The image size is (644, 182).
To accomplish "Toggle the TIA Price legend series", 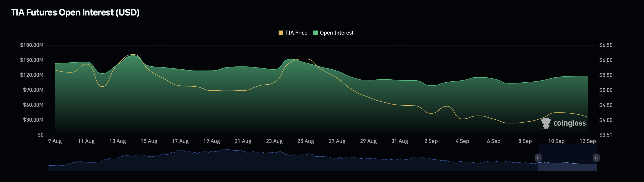I will 293,33.
